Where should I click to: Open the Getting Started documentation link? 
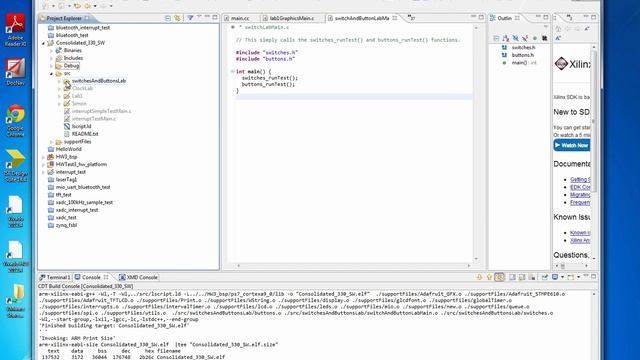point(580,180)
